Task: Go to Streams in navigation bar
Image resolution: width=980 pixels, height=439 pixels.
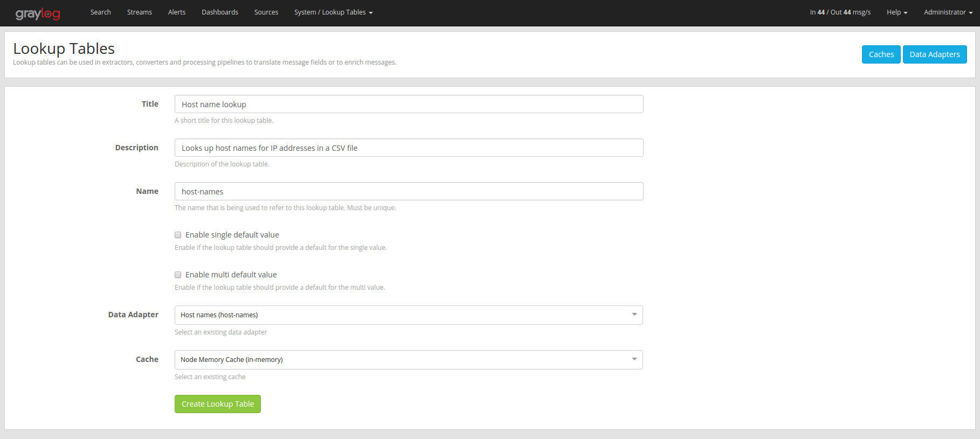Action: 139,12
